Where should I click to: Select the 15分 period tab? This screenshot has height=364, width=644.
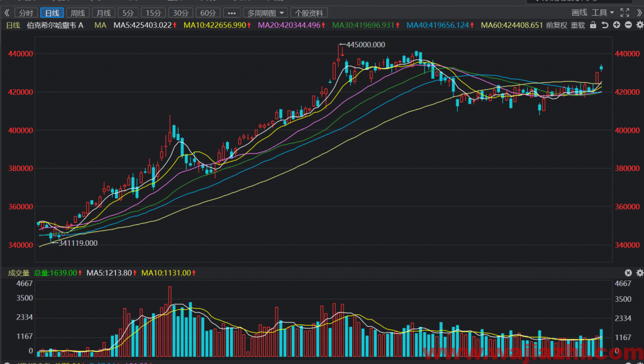(x=153, y=13)
